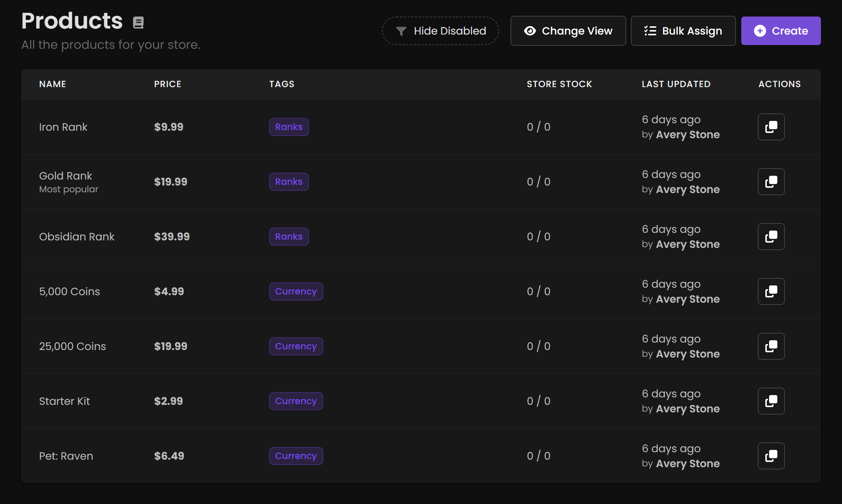Image resolution: width=842 pixels, height=504 pixels.
Task: Select the Ranks tag on Obsidian Rank
Action: click(289, 237)
